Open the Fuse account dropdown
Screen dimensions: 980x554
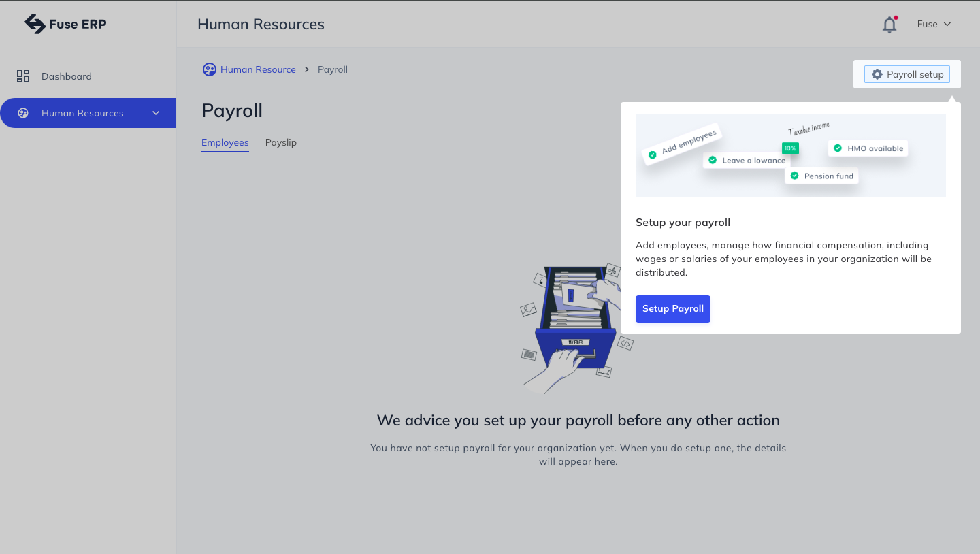coord(933,25)
